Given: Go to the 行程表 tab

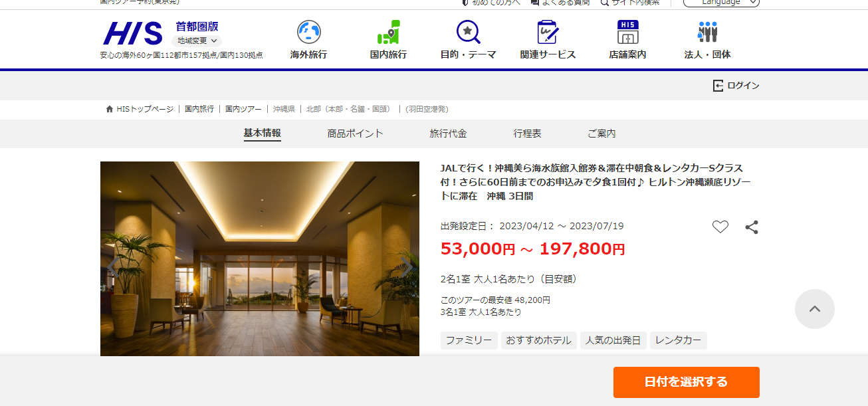Looking at the screenshot, I should click(527, 134).
